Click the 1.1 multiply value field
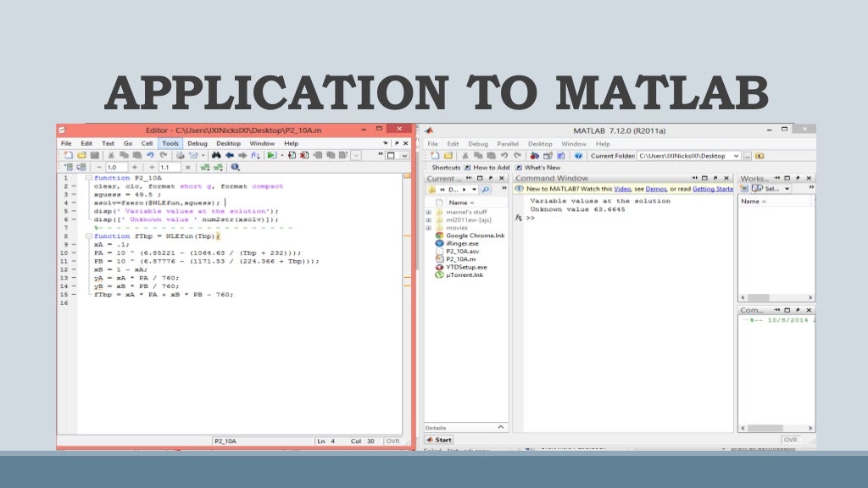The image size is (868, 488). tap(170, 167)
